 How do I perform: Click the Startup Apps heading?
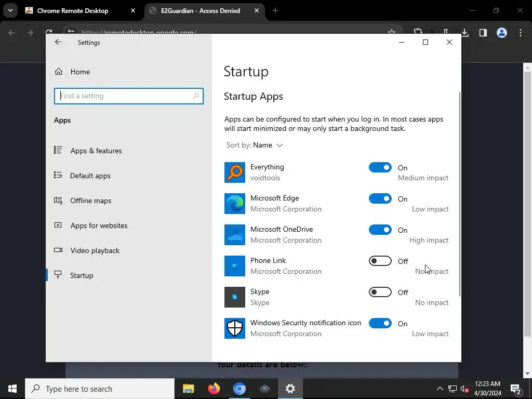[254, 96]
